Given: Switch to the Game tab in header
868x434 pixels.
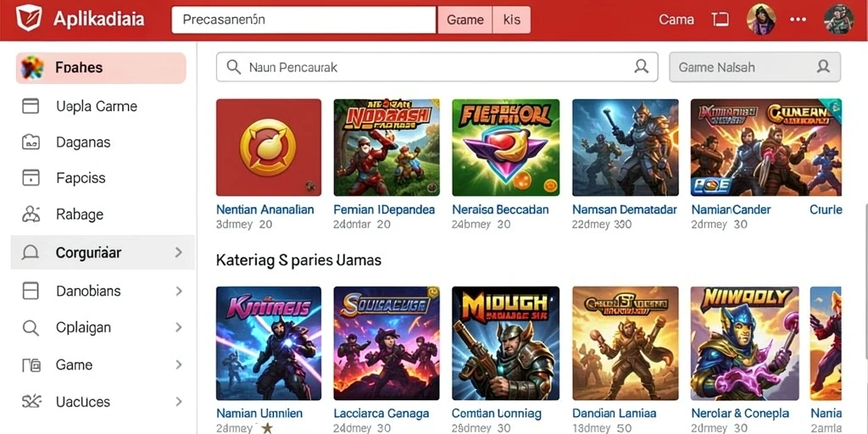Looking at the screenshot, I should click(465, 20).
